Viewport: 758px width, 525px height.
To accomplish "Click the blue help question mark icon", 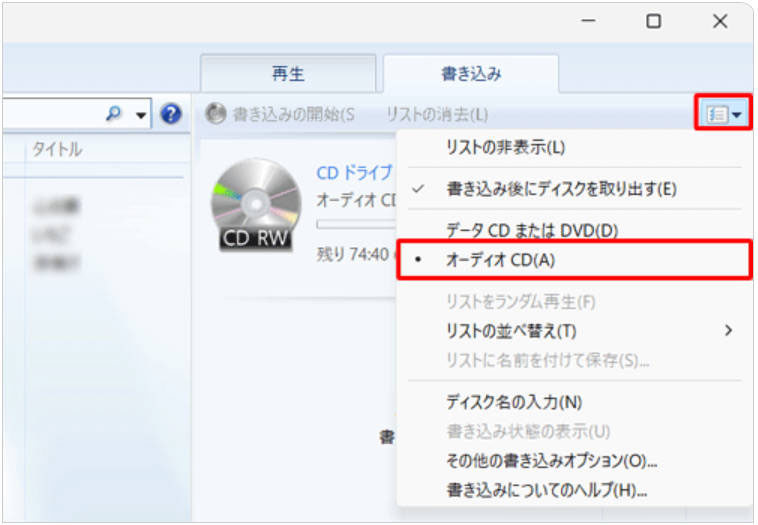I will click(171, 114).
